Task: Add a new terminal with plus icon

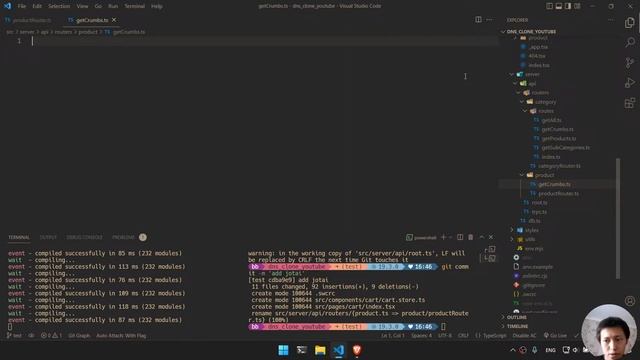Action: 443,237
